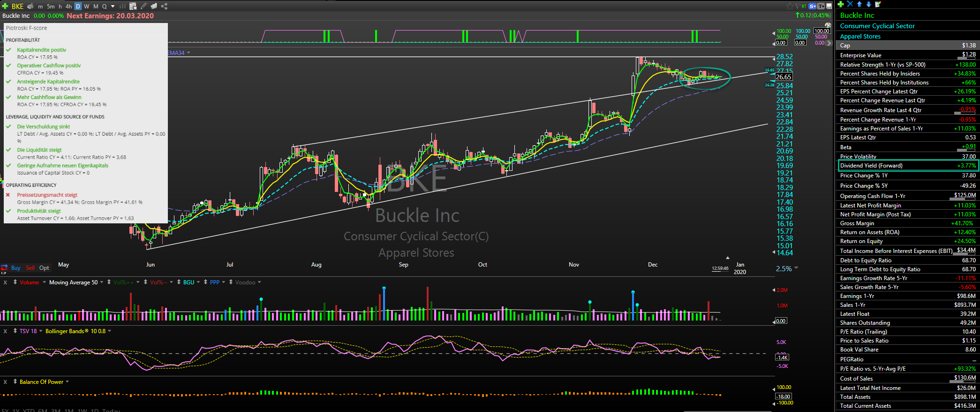Click the blue move-up arrow in fundamentals panel
The image size is (980, 412).
859,4
